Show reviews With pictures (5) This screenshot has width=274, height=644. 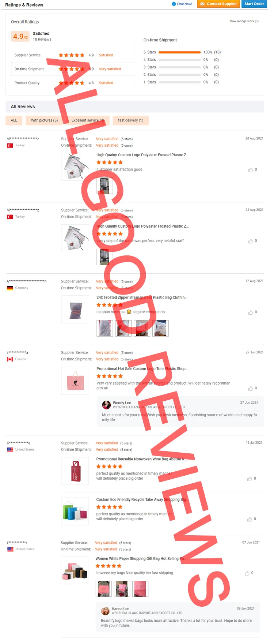(44, 120)
